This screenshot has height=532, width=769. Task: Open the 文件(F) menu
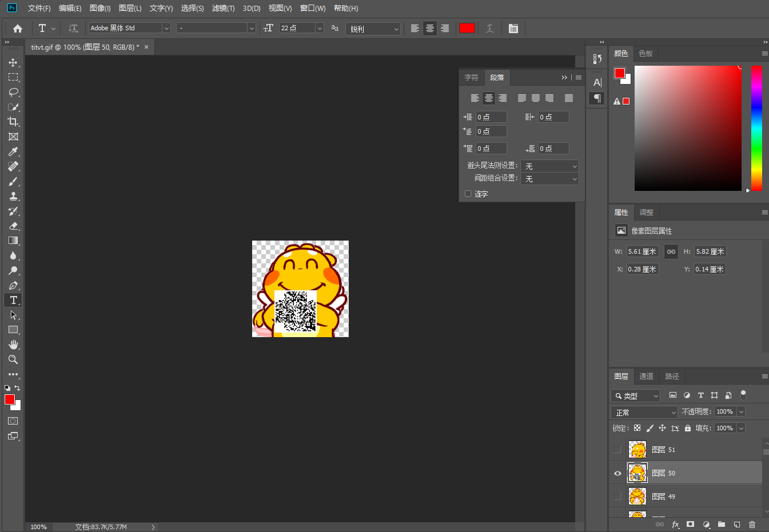pos(39,8)
